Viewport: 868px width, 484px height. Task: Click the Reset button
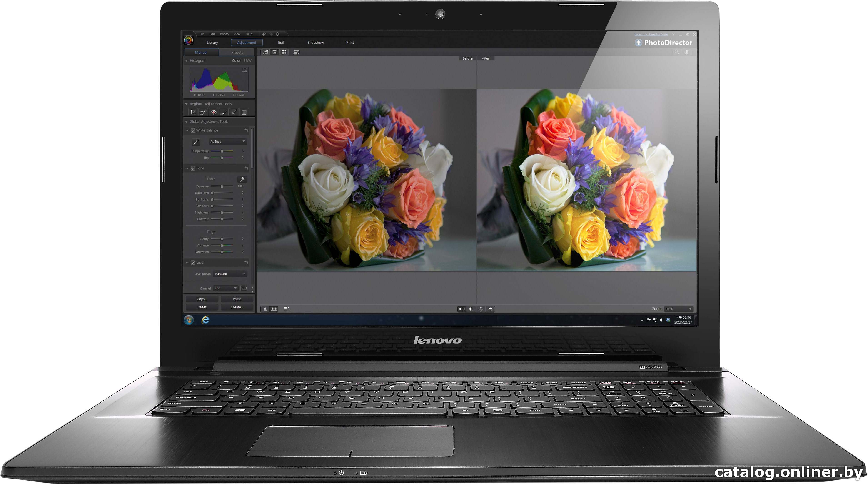coord(202,307)
